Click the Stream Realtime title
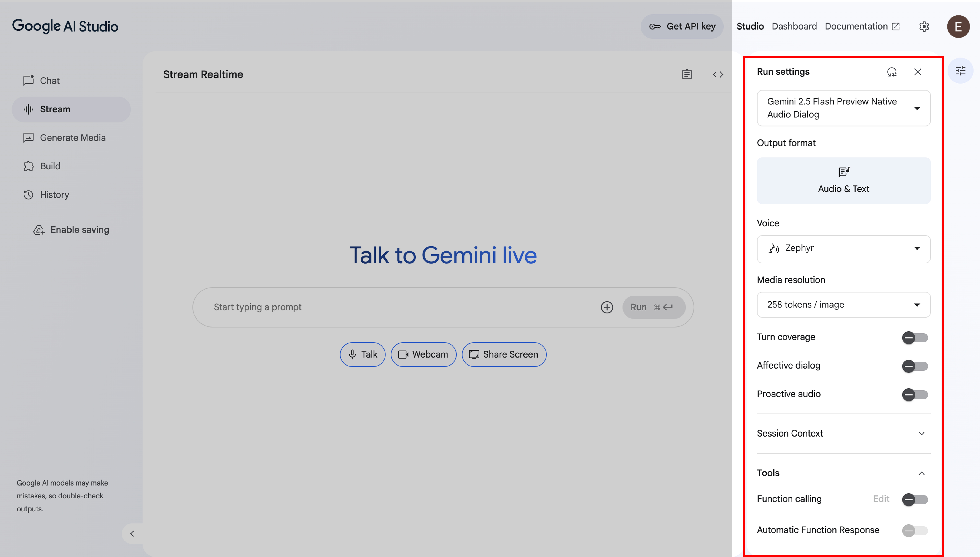Viewport: 980px width, 557px height. coord(203,74)
